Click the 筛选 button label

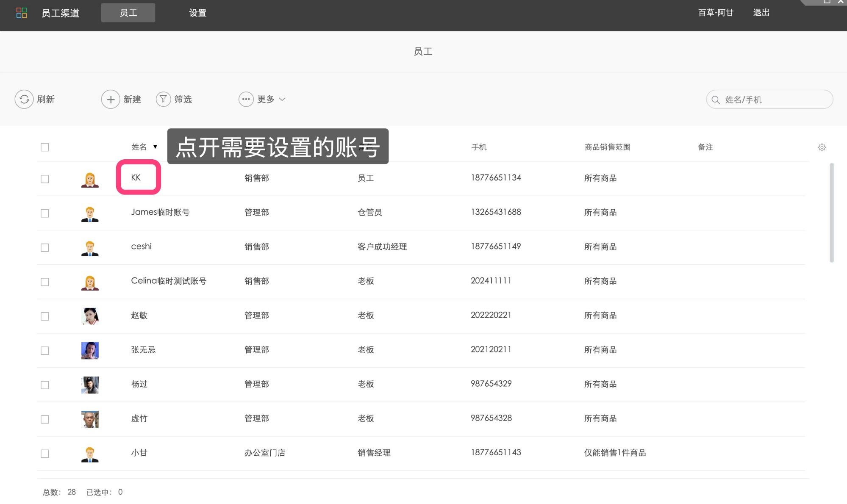(x=183, y=99)
